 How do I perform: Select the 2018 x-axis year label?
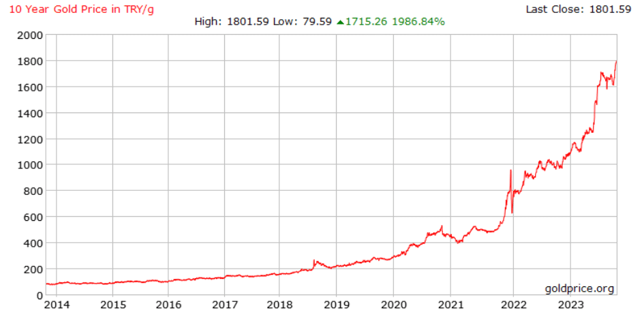pos(279,305)
